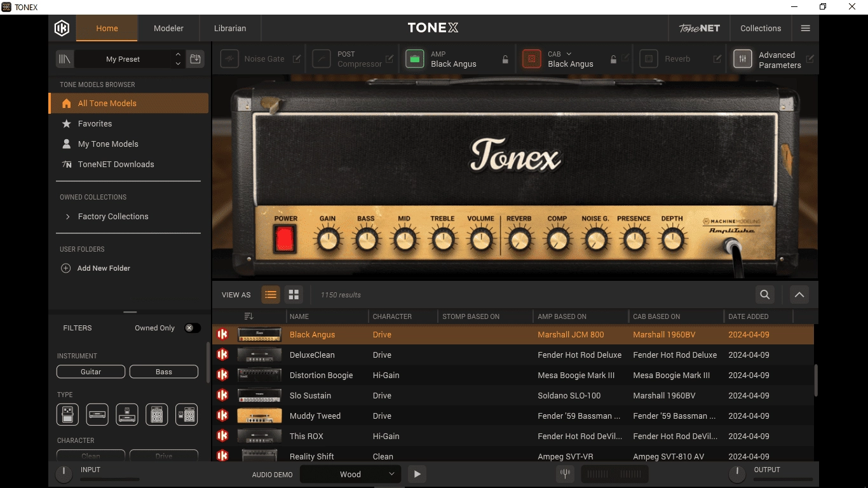Open the AUDIO DEMO Wood dropdown
This screenshot has width=868, height=488.
pyautogui.click(x=350, y=474)
